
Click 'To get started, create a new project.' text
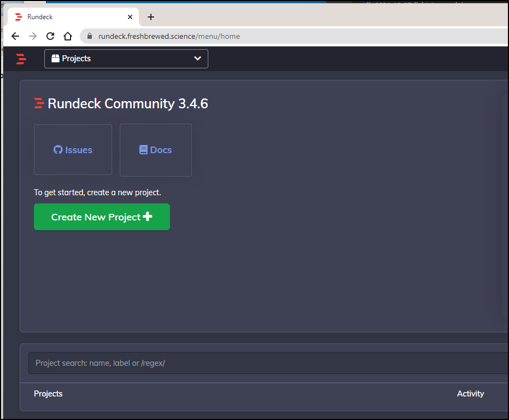[x=97, y=192]
